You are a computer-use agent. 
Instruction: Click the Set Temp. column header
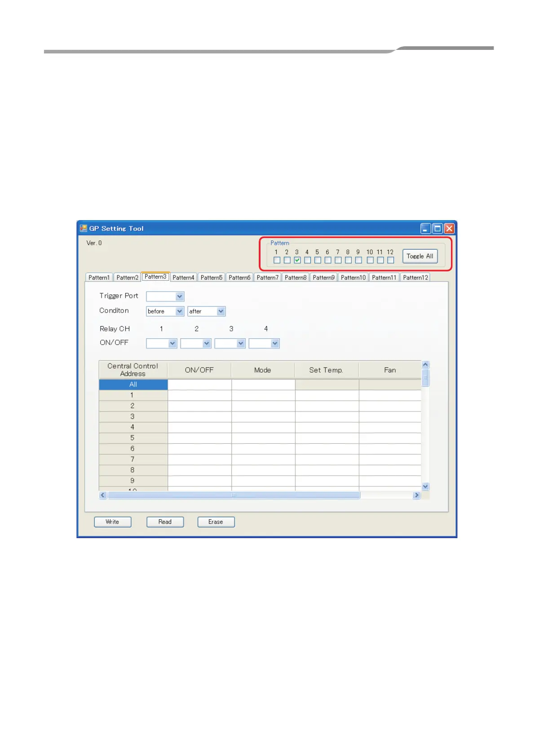click(x=327, y=370)
